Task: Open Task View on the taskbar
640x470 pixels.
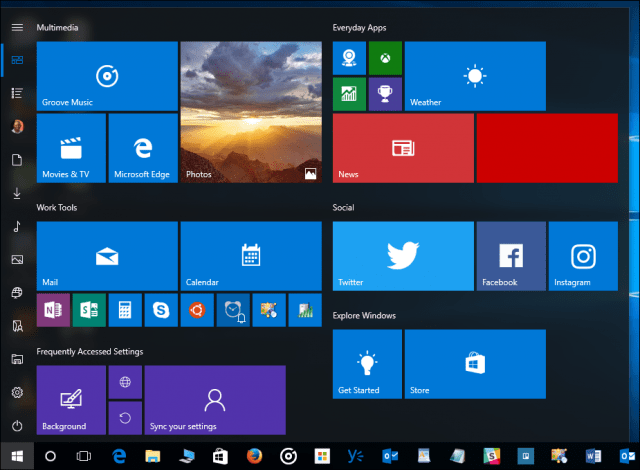Action: 84,456
